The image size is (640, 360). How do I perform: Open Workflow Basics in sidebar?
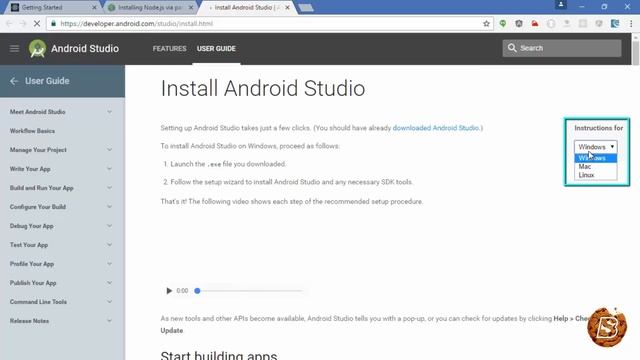coord(32,131)
